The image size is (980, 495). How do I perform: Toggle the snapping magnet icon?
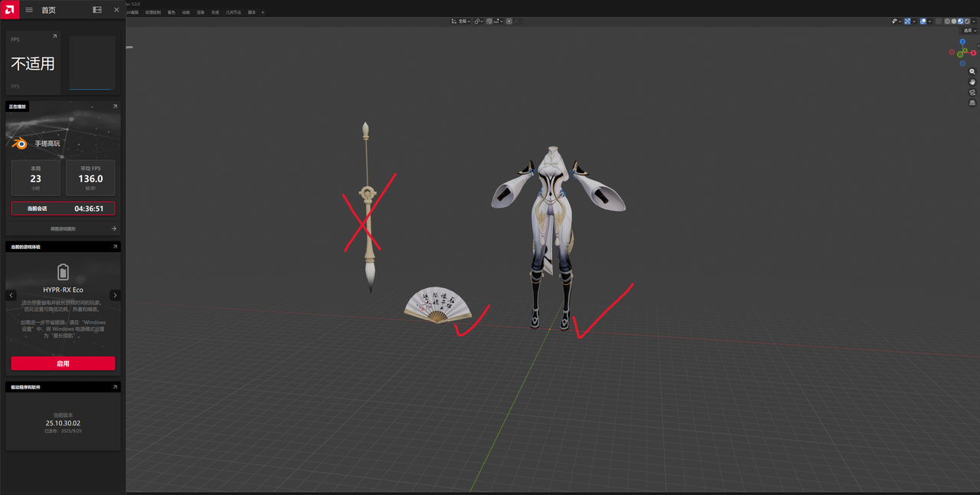point(489,21)
